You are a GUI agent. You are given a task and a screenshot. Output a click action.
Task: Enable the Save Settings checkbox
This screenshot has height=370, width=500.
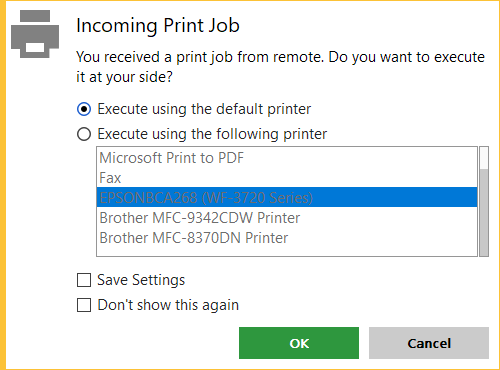point(84,280)
